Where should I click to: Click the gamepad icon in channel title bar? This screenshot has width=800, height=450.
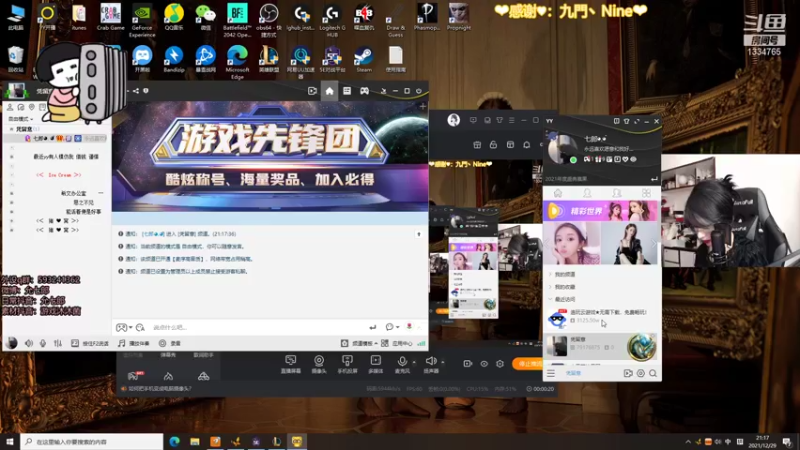point(364,91)
